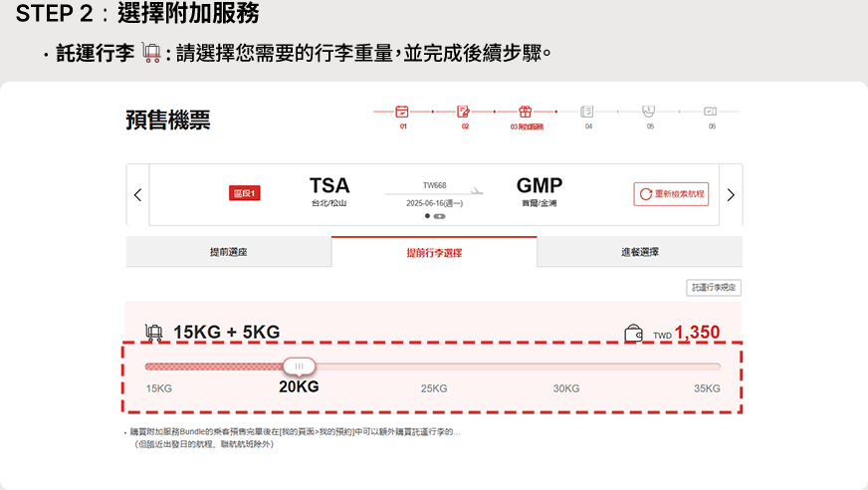Screen dimensions: 868x490
Task: Select the second carousel pagination dot
Action: pyautogui.click(x=439, y=216)
